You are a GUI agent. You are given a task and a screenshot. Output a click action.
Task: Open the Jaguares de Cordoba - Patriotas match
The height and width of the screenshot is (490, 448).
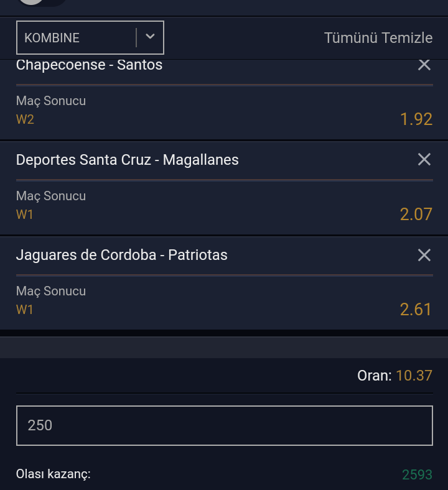pyautogui.click(x=121, y=255)
